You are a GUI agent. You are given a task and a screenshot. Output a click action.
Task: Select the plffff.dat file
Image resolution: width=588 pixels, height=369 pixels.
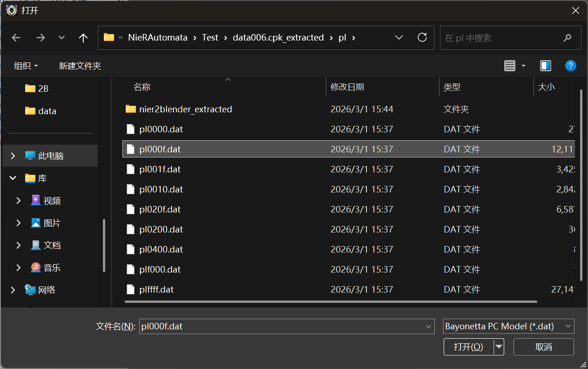tap(156, 289)
